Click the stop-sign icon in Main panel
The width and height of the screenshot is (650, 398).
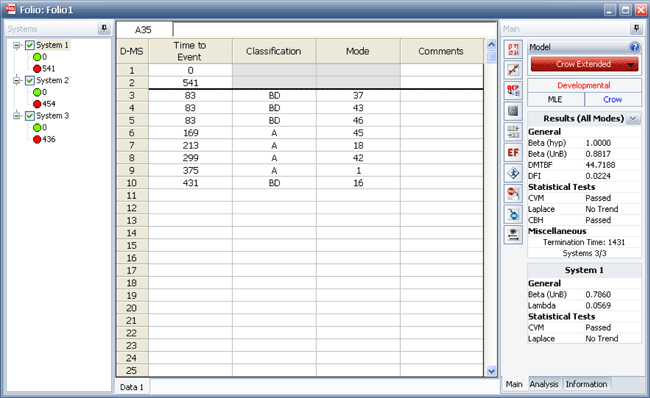coord(513,194)
